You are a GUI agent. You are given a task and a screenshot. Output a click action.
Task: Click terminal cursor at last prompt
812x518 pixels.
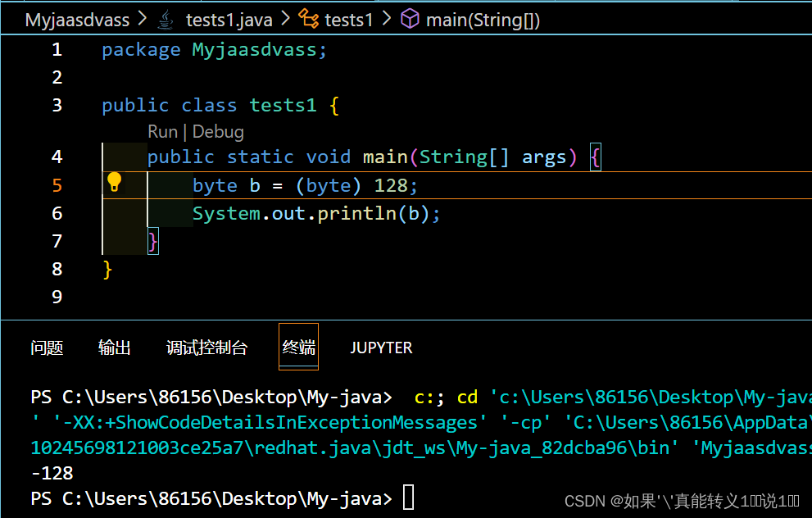(x=409, y=498)
